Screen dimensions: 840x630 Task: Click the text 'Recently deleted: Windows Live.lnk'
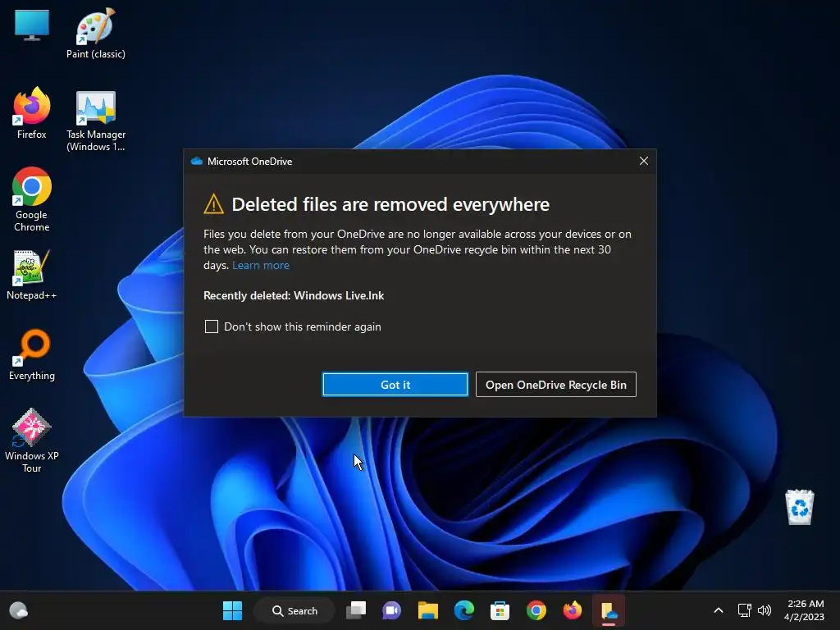point(294,295)
